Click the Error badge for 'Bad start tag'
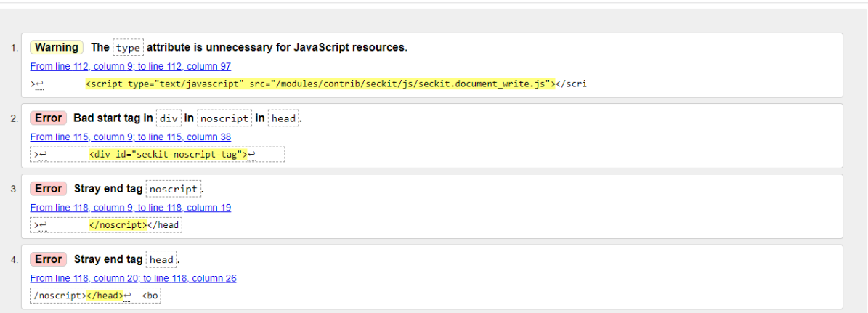The image size is (868, 313). point(49,118)
